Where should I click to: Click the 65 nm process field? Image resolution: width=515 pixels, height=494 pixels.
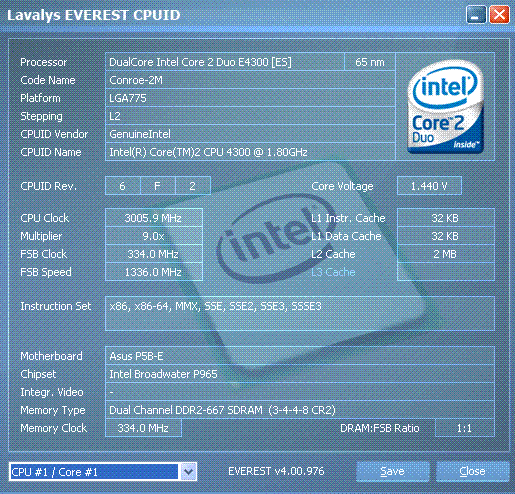click(x=370, y=62)
